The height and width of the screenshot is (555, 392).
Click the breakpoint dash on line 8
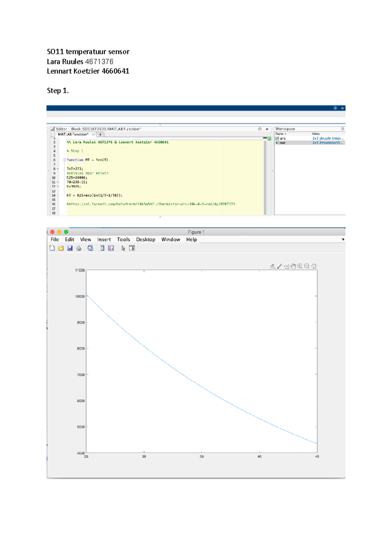[58, 169]
